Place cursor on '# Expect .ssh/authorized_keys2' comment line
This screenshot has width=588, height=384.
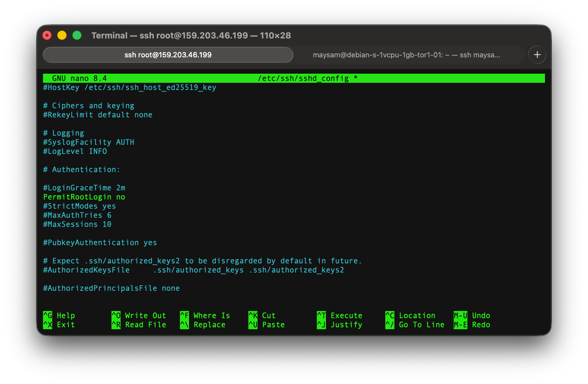coord(202,261)
